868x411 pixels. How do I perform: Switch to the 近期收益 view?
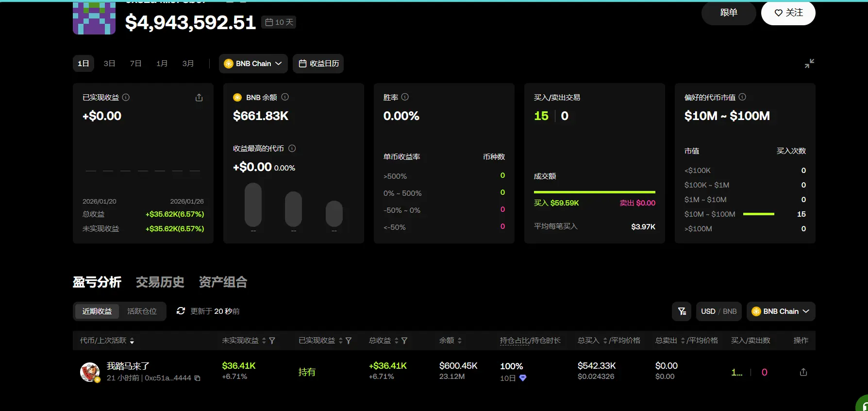pyautogui.click(x=97, y=311)
